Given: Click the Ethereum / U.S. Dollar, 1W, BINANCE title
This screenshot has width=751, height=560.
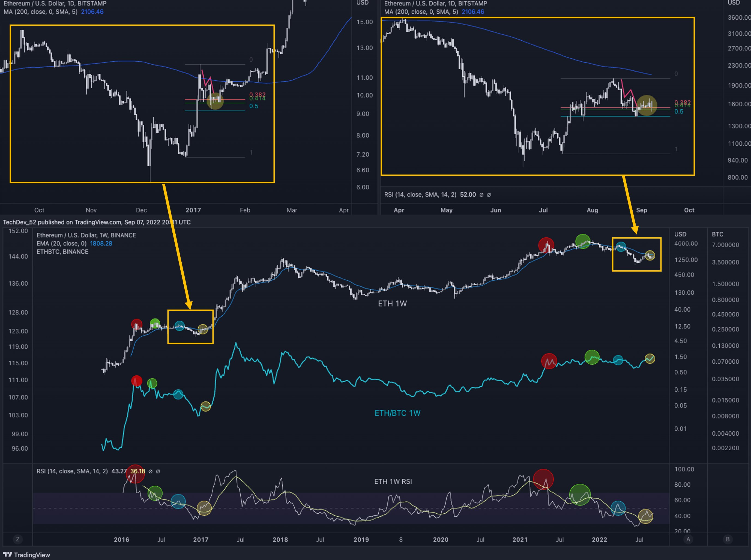Looking at the screenshot, I should coord(86,235).
